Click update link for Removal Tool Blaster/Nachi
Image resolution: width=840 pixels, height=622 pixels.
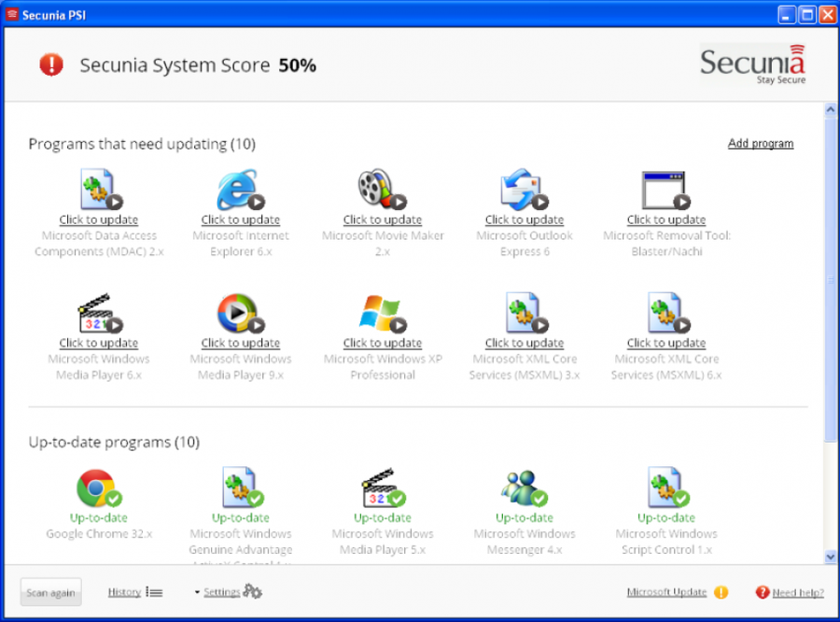pyautogui.click(x=666, y=219)
